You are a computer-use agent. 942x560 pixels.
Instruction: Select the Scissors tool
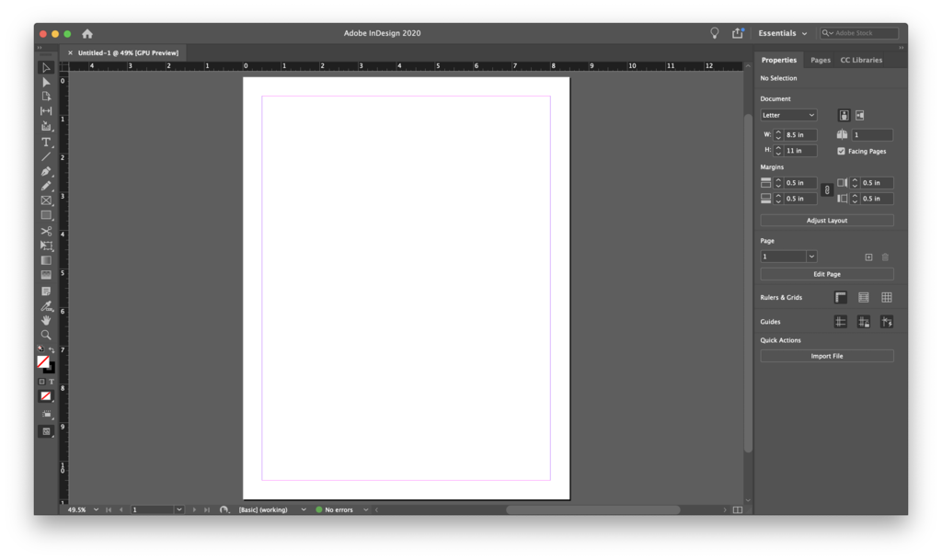(46, 231)
